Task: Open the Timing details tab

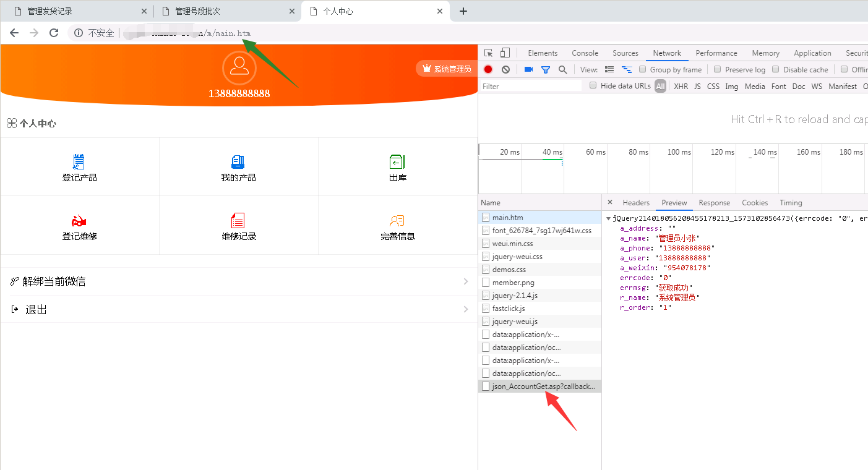Action: point(791,203)
